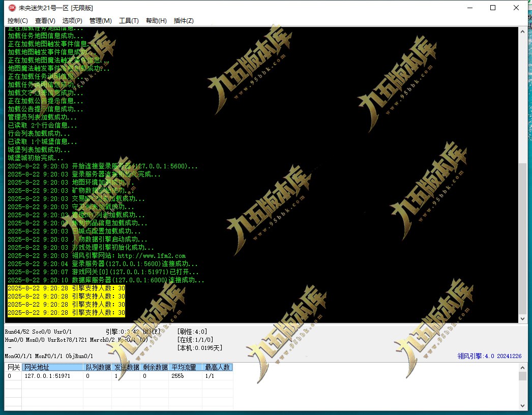Click the MonG0/1/1 MonP0/1/1 ObjRun0/1 status line

coord(49,356)
